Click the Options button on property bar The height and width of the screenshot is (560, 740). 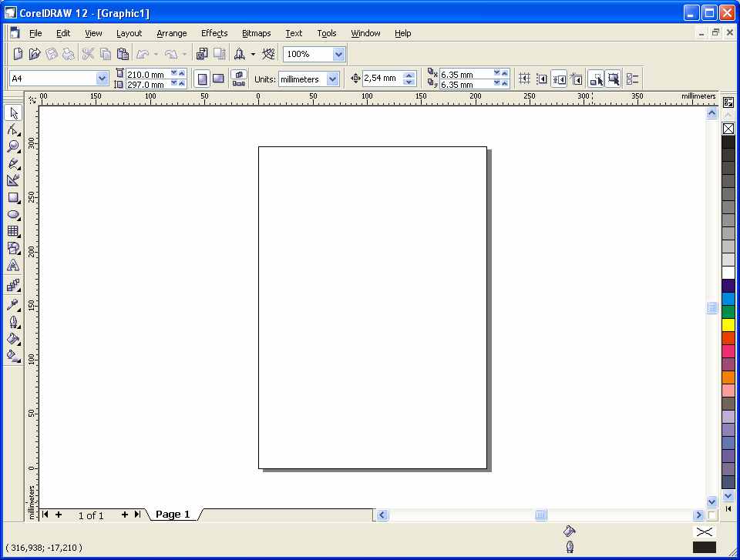coord(632,79)
